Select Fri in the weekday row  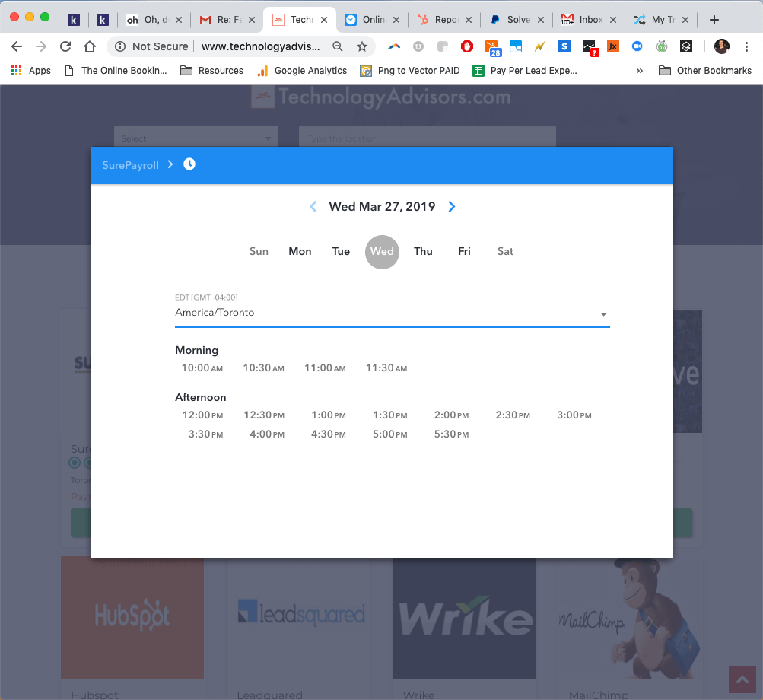(464, 252)
